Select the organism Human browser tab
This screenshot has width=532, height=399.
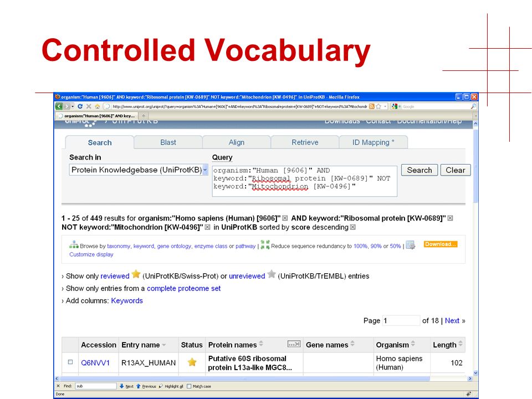click(x=98, y=116)
